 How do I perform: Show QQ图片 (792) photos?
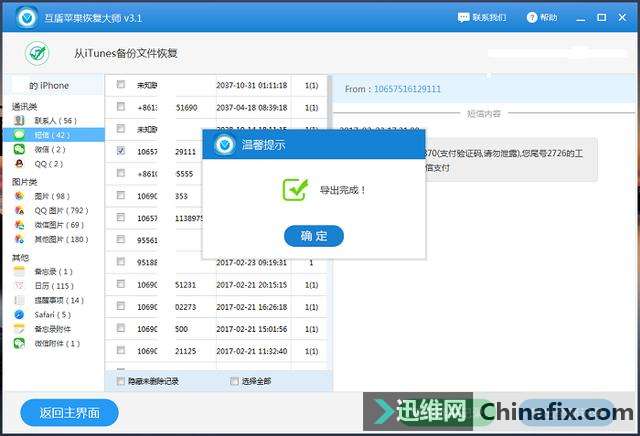point(60,211)
